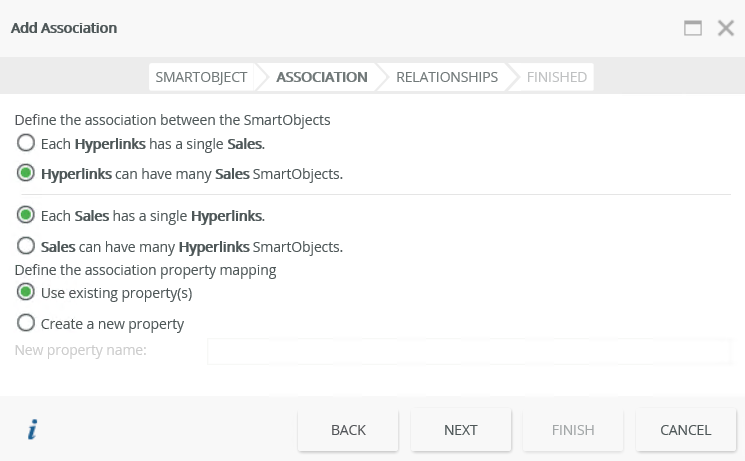Enable 'Use existing property(s)' option
This screenshot has height=461, width=745.
tap(26, 293)
